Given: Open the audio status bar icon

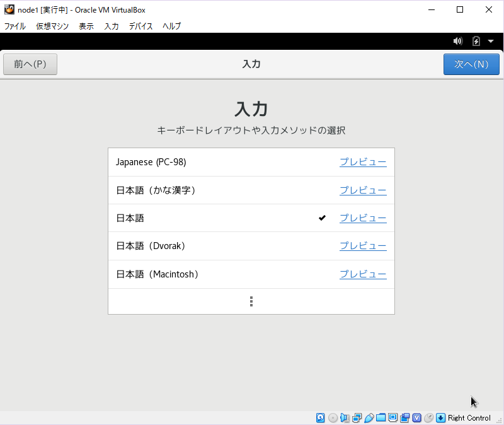Looking at the screenshot, I should pyautogui.click(x=345, y=417).
